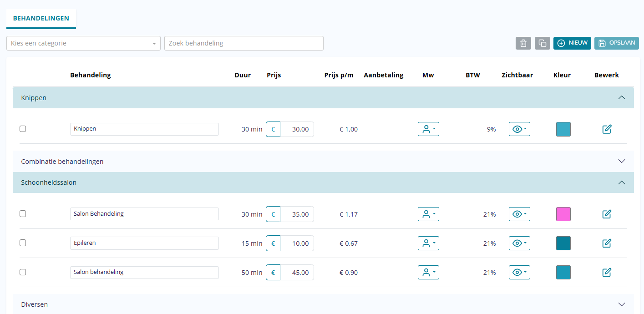This screenshot has height=314, width=644.
Task: Open employee icon for Epileren row
Action: click(x=428, y=243)
